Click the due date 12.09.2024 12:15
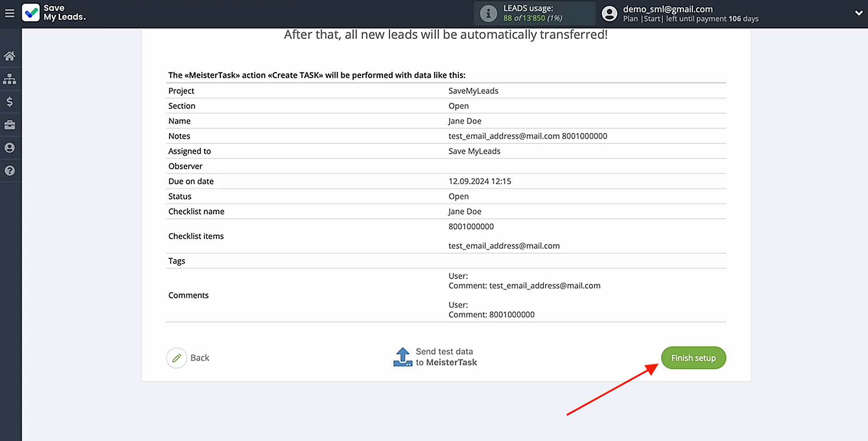Screen dimensions: 868x441 pos(480,181)
